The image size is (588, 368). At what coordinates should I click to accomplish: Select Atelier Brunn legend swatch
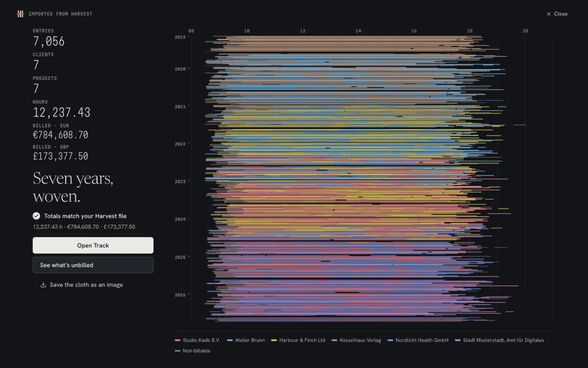(230, 340)
